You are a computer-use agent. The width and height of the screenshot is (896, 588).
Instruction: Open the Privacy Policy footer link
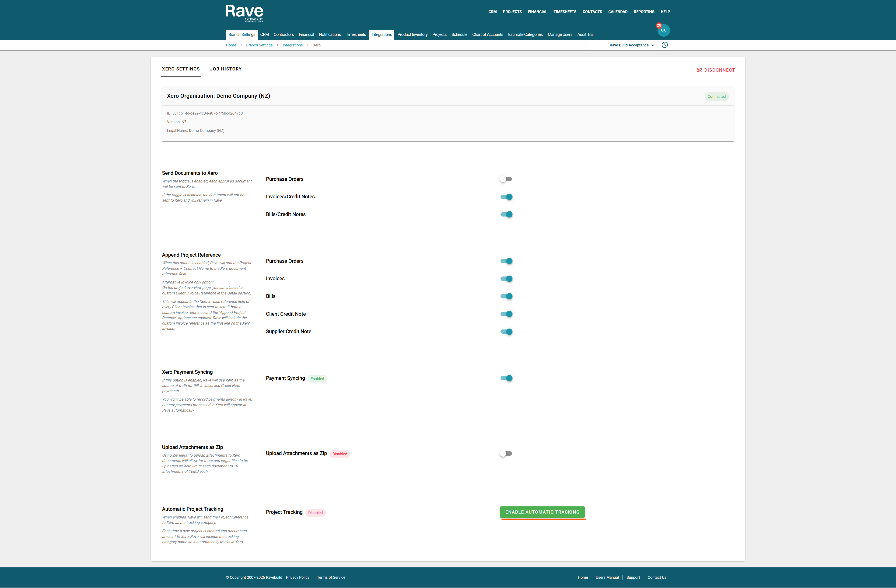point(297,577)
